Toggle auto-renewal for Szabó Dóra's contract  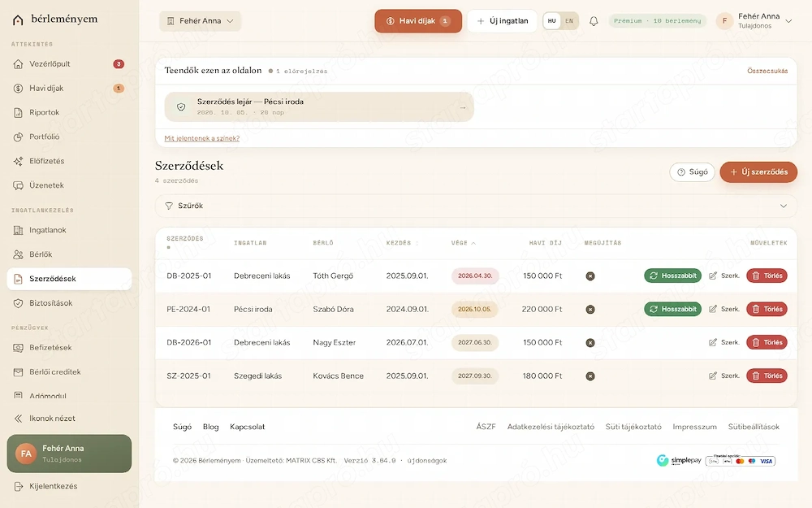[x=590, y=310]
